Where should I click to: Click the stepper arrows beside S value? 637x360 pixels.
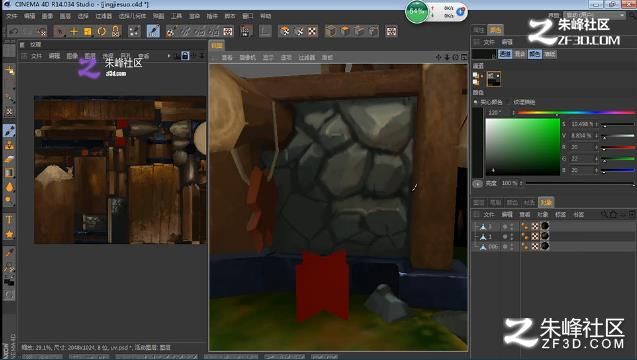click(596, 124)
